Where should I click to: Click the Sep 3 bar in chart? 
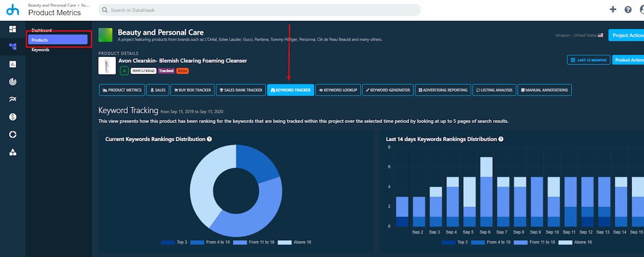[x=436, y=207]
